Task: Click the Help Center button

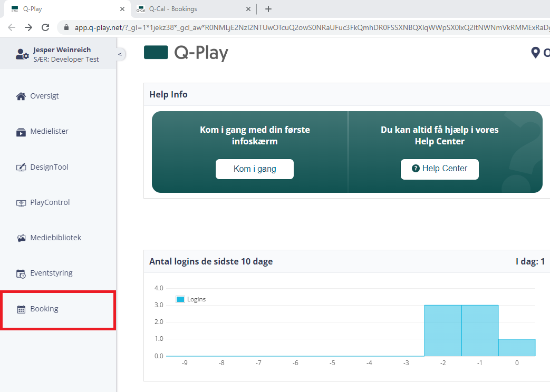Action: pyautogui.click(x=439, y=169)
